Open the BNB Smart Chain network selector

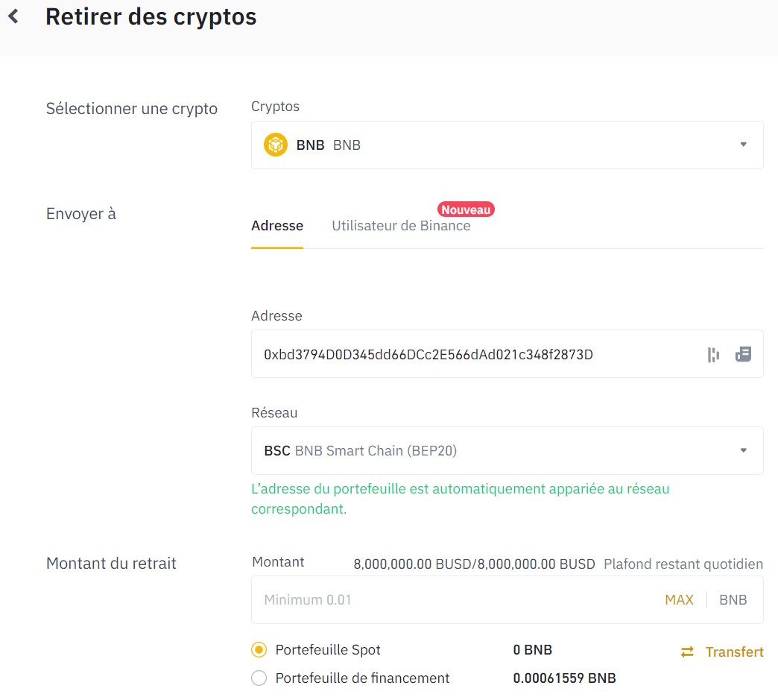pyautogui.click(x=507, y=450)
